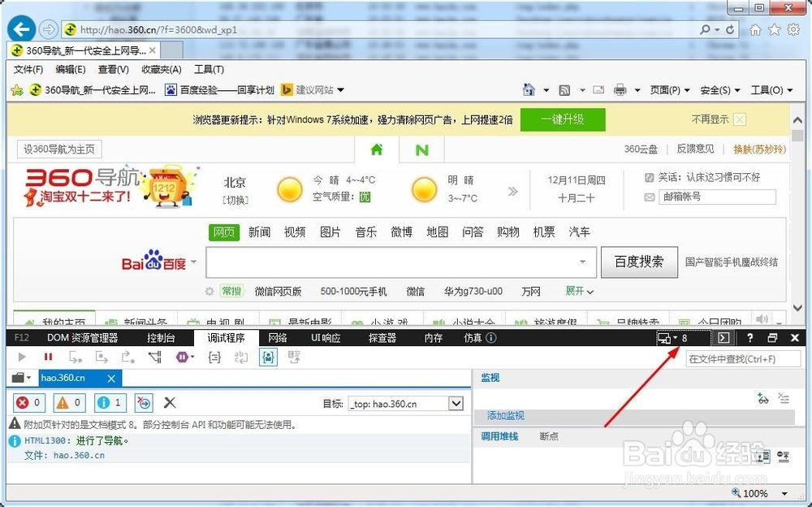The width and height of the screenshot is (812, 507).
Task: Toggle the Pretty print braces icon
Action: tap(214, 357)
